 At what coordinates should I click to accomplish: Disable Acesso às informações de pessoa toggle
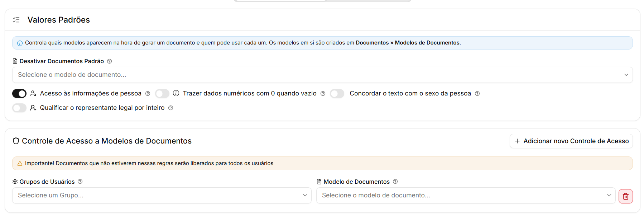(x=19, y=94)
